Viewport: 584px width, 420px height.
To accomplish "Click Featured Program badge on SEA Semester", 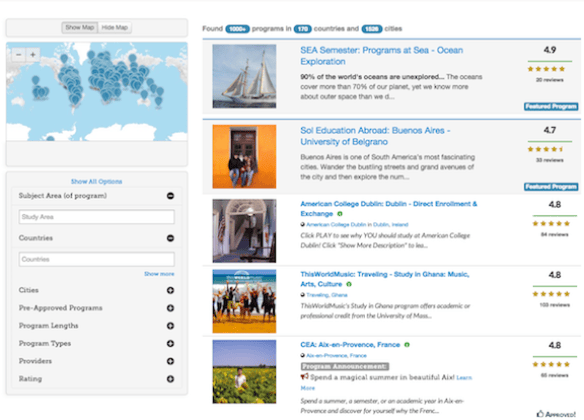I will click(x=551, y=106).
